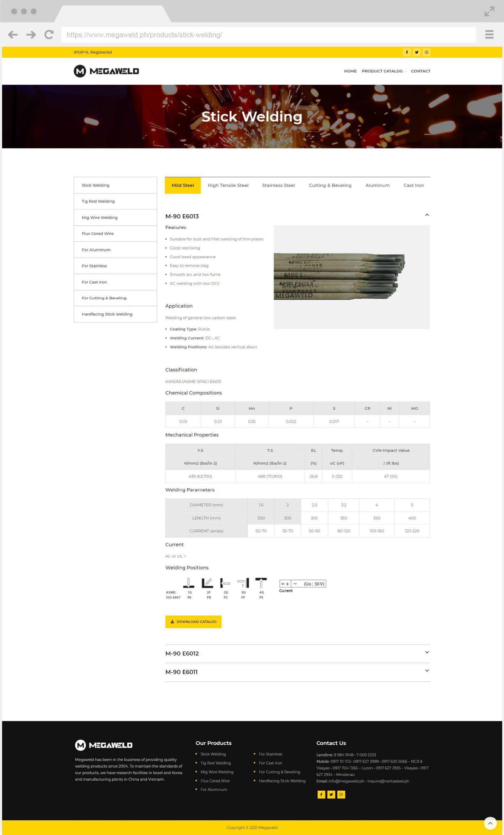The image size is (504, 835).
Task: Open For Aluminum in sidebar
Action: coord(115,250)
